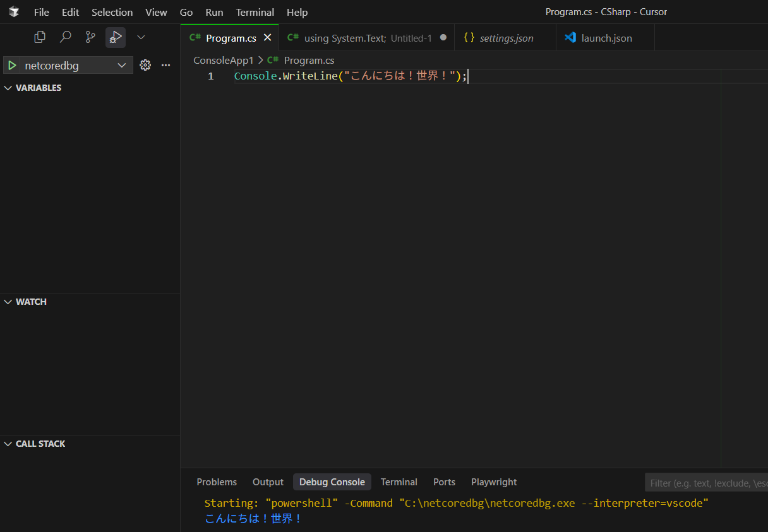Open the View menu
Image resolution: width=768 pixels, height=532 pixels.
click(x=156, y=12)
